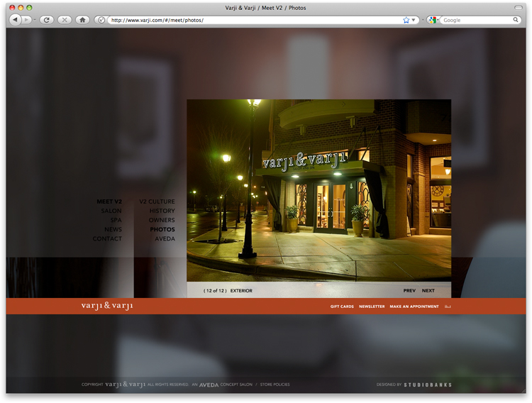Stop loading with the X toolbar icon
The height and width of the screenshot is (403, 532).
click(x=65, y=20)
